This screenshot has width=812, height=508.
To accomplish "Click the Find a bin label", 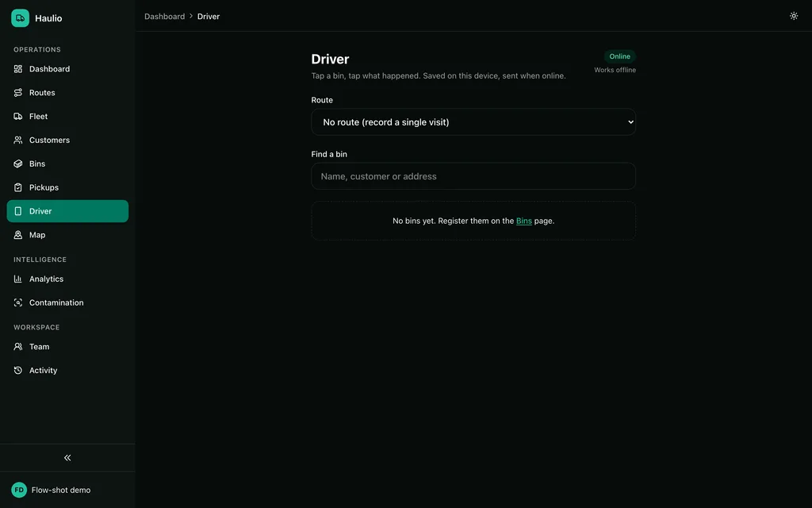I will coord(329,154).
